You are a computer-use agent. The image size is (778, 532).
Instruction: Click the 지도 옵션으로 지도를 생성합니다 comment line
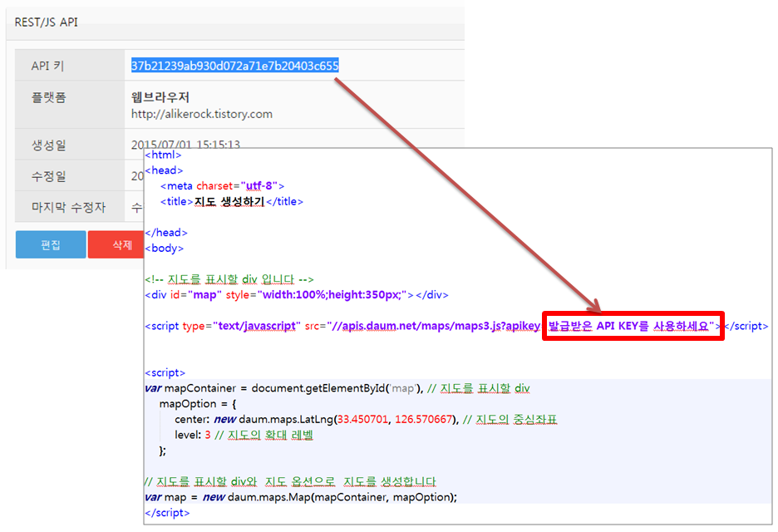(x=290, y=482)
